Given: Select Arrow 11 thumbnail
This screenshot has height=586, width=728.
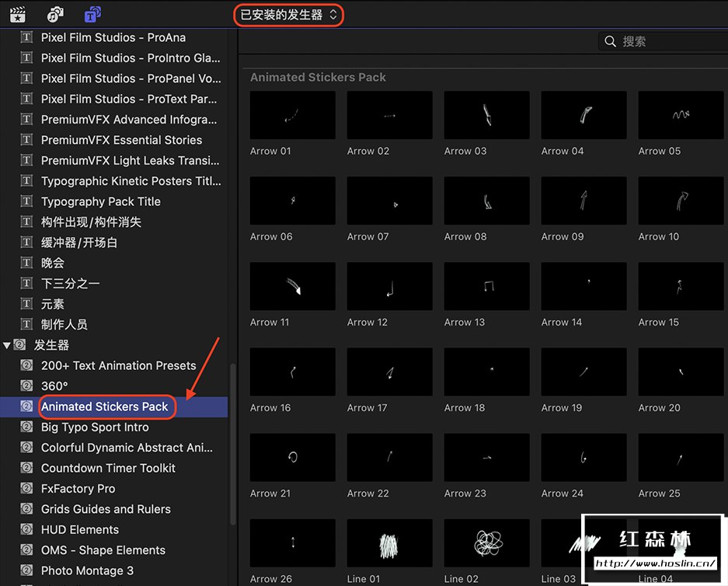Looking at the screenshot, I should pos(292,286).
